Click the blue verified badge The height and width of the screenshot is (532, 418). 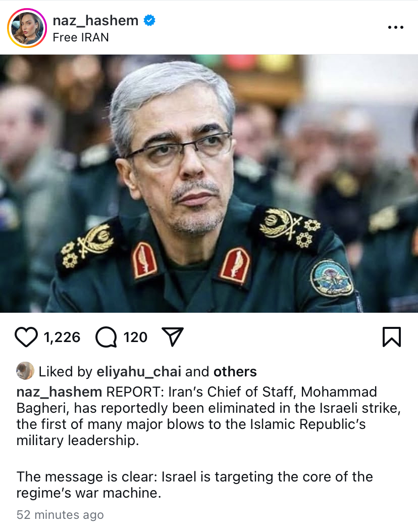coord(149,20)
